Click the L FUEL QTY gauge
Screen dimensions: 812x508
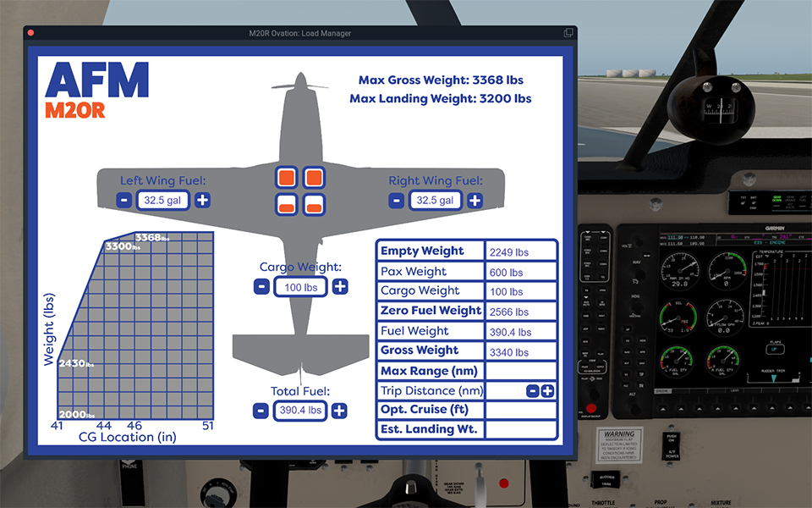pos(677,362)
